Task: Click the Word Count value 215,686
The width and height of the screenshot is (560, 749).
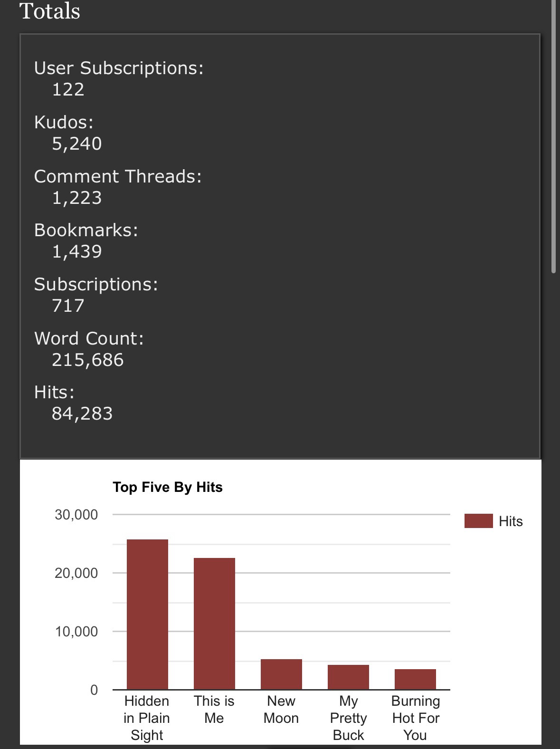Action: 88,360
